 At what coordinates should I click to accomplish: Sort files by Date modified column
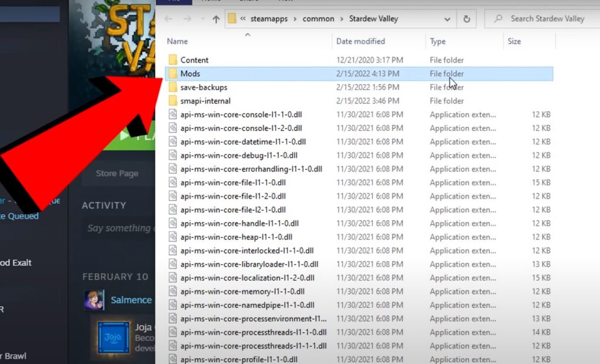pos(360,42)
